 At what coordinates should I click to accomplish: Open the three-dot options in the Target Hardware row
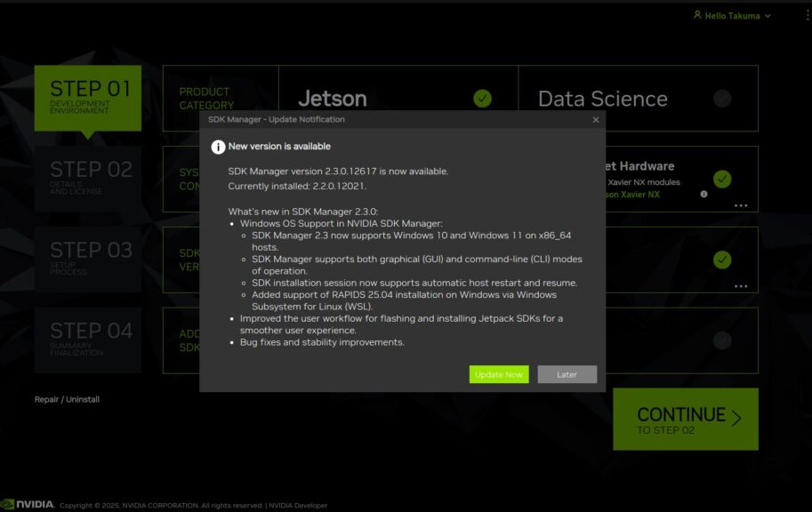tap(741, 205)
